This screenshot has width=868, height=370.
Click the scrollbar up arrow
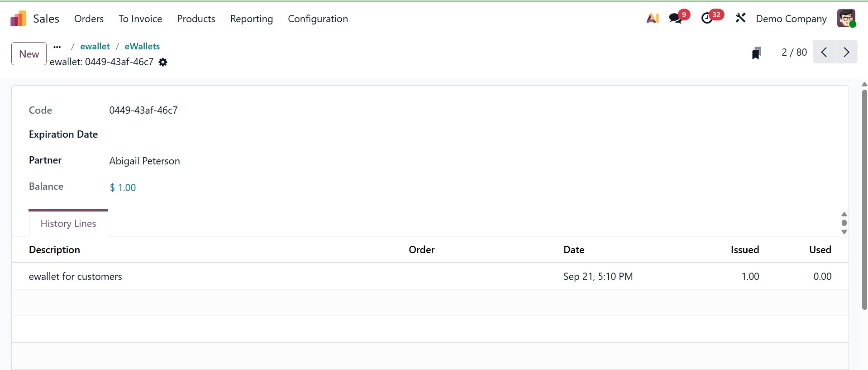point(864,84)
